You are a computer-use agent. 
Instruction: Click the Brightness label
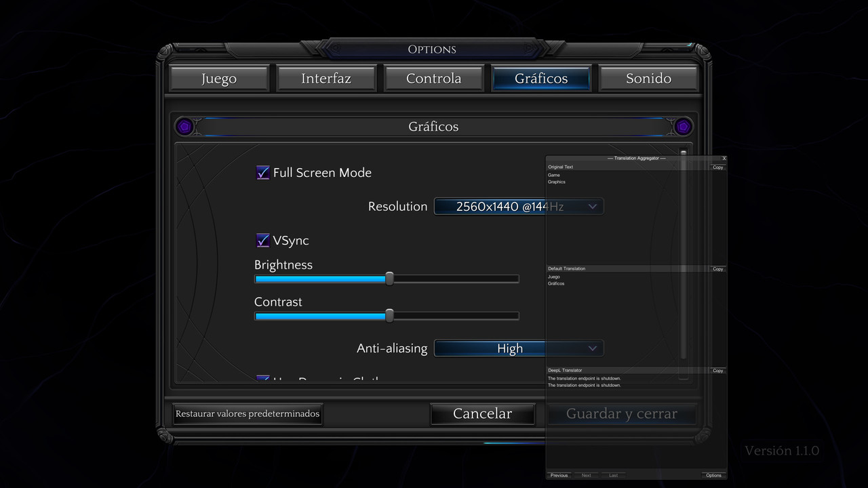tap(283, 264)
